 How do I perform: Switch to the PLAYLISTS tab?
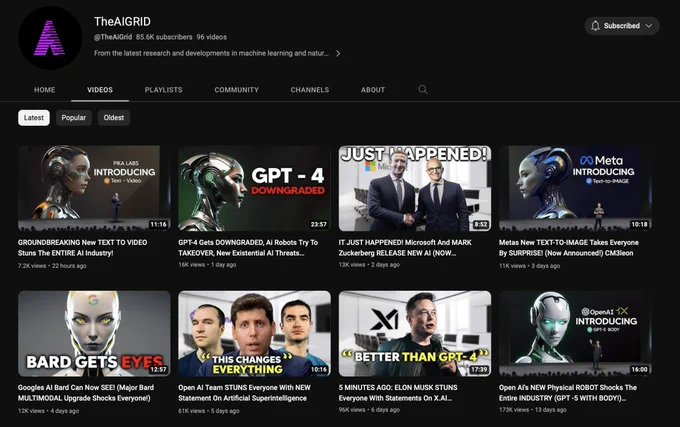[x=163, y=90]
